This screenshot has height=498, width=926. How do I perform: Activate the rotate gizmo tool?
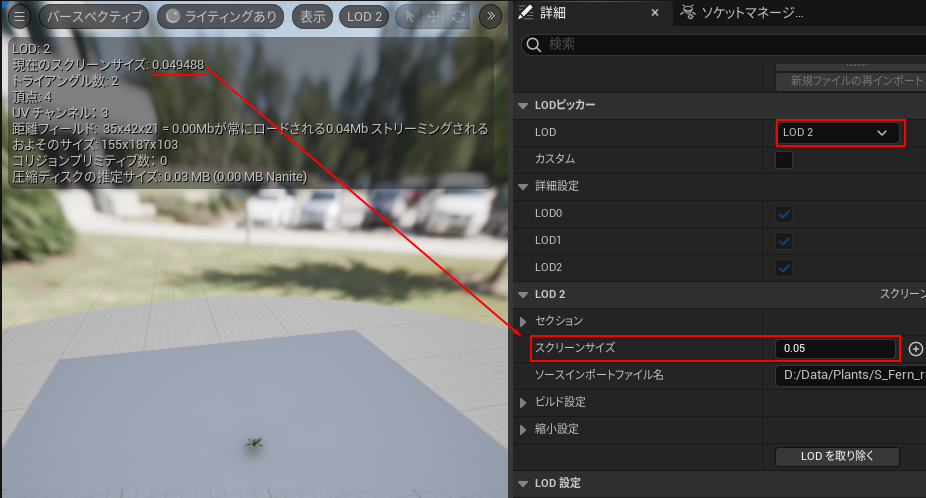point(458,17)
